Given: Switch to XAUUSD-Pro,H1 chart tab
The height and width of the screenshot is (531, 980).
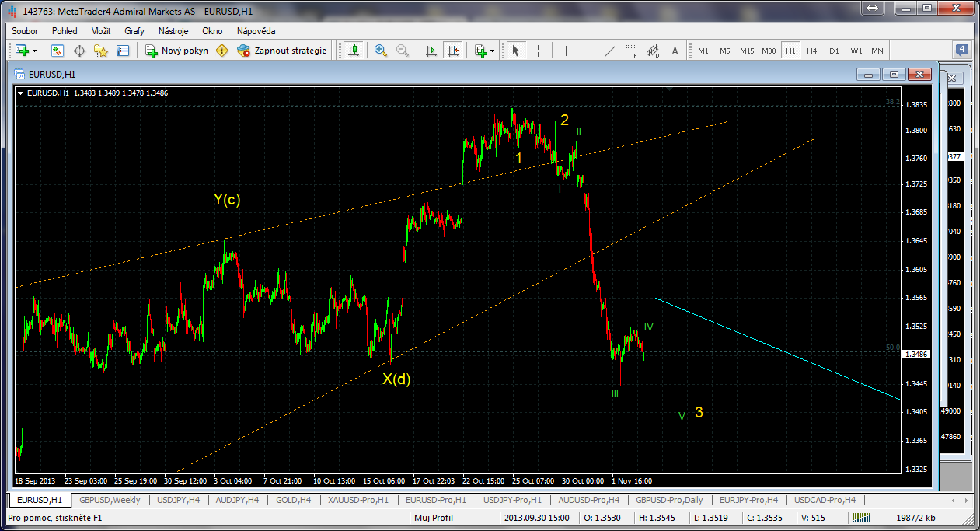Looking at the screenshot, I should click(x=358, y=500).
